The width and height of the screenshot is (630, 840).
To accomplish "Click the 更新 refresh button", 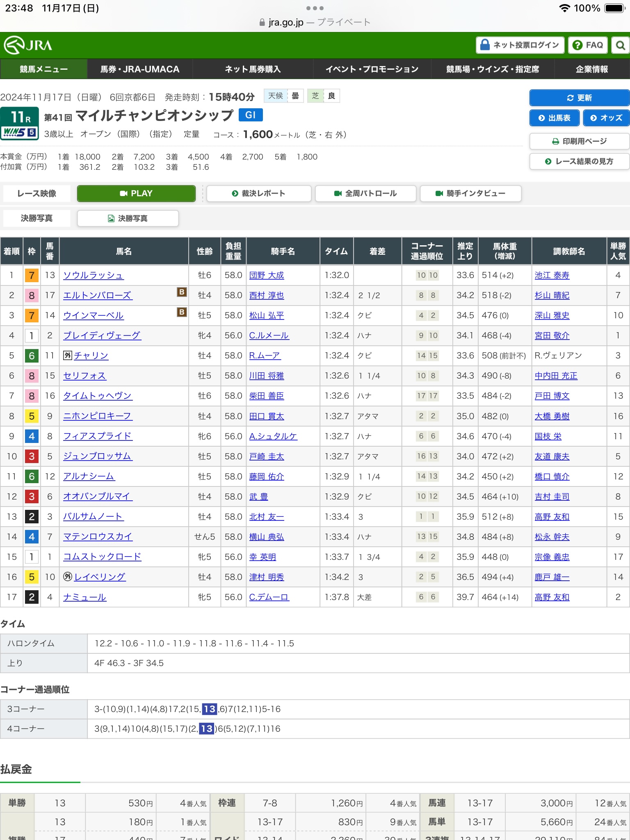I will [x=579, y=98].
